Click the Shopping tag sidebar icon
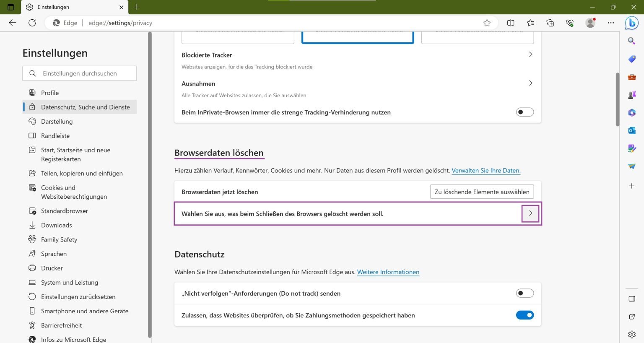 (631, 59)
